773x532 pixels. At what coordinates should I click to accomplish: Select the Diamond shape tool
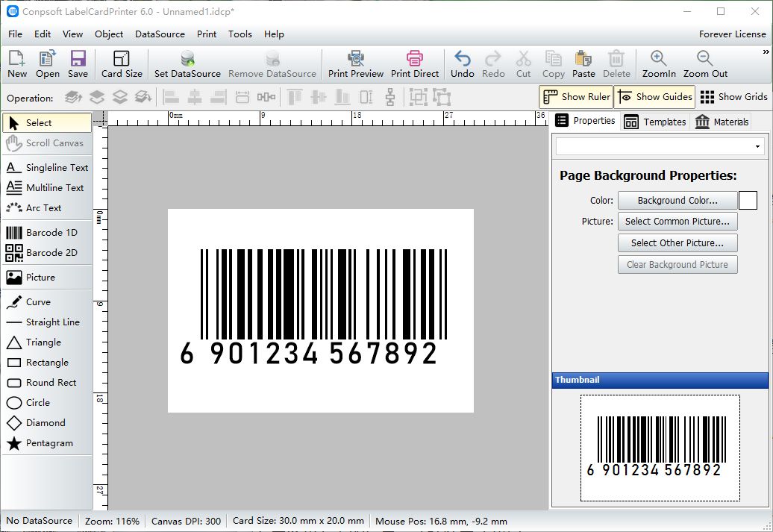click(x=47, y=423)
